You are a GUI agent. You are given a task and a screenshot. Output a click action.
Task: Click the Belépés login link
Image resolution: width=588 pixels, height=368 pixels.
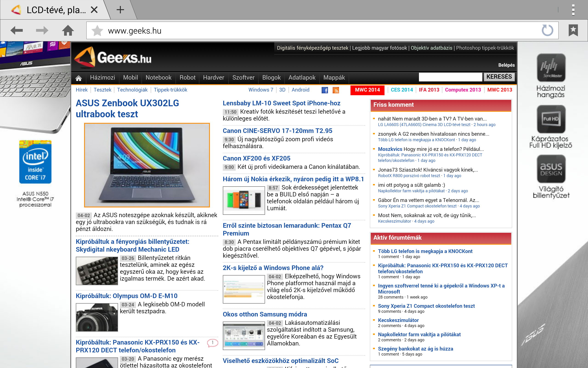coord(506,65)
